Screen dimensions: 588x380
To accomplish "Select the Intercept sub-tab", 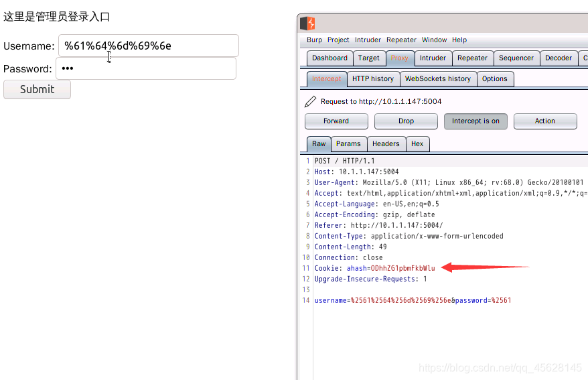I will click(x=326, y=79).
